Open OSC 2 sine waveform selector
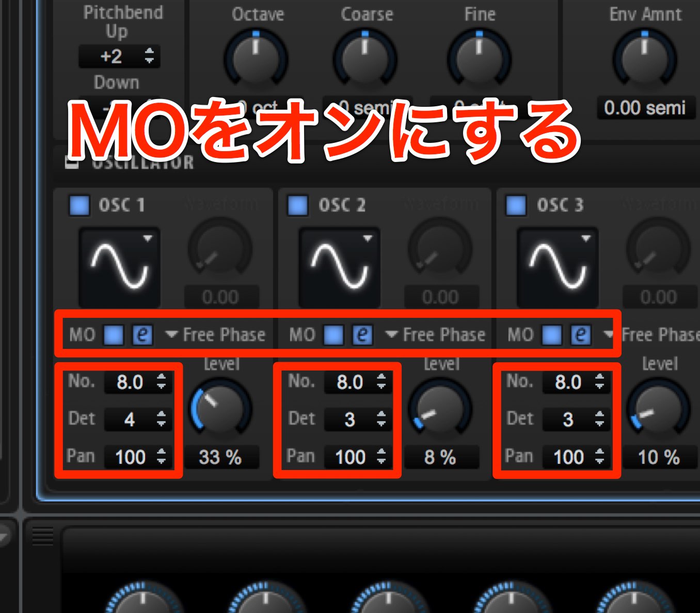This screenshot has width=700, height=613. 340,267
